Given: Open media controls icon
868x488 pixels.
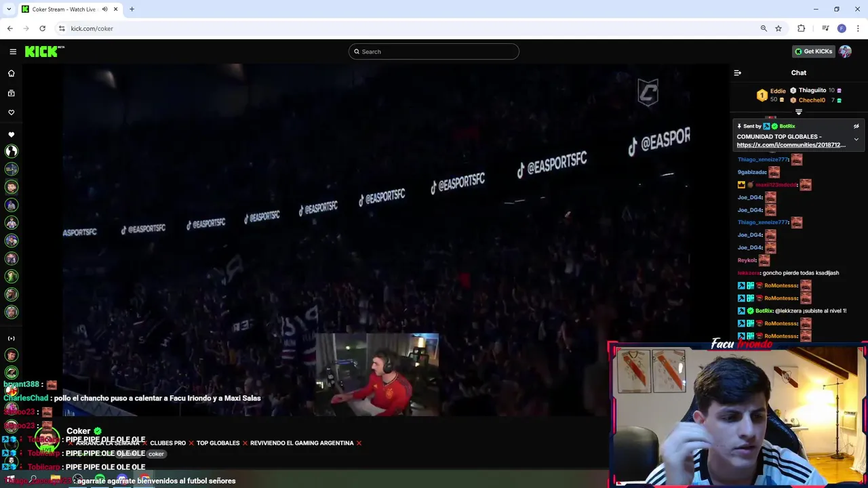Looking at the screenshot, I should [825, 28].
